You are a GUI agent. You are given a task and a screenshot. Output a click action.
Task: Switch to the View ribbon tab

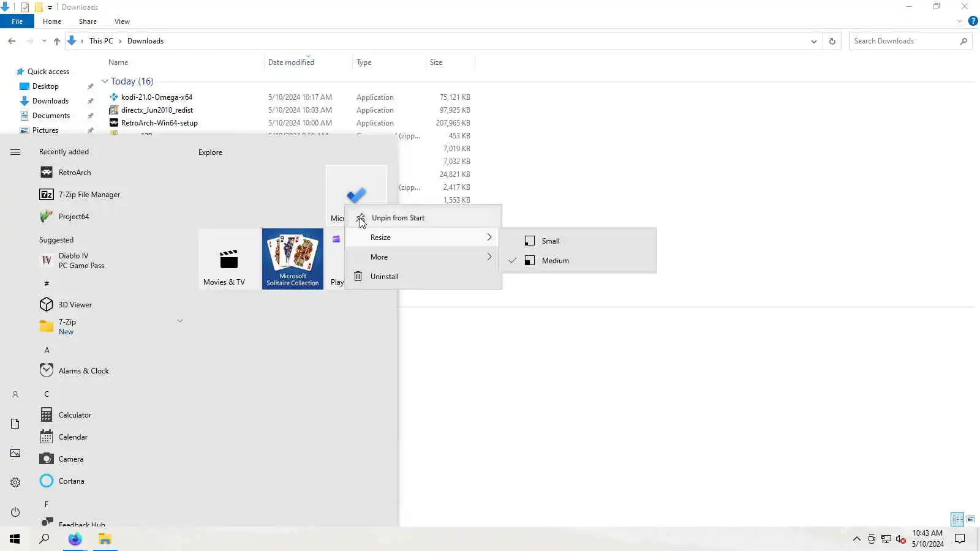click(122, 21)
